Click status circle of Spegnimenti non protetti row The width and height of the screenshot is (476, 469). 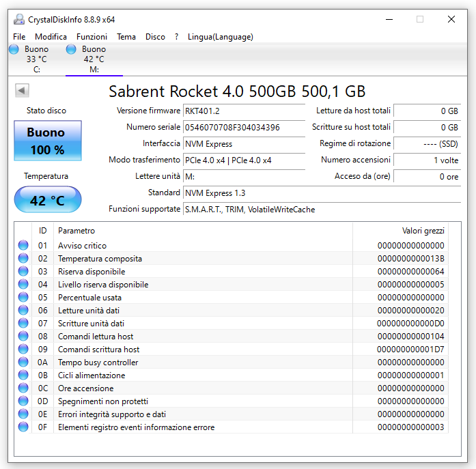click(23, 401)
